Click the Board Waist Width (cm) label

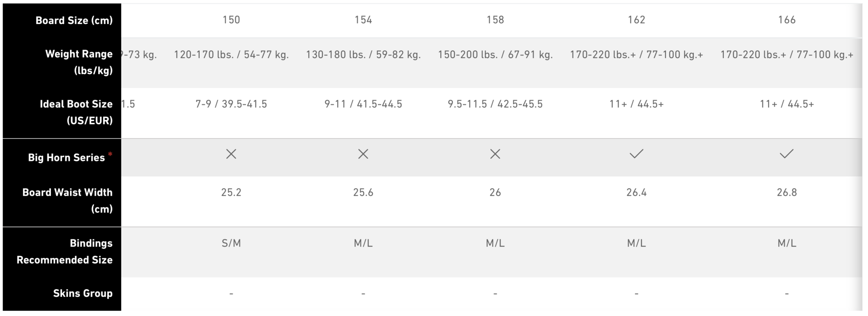tap(67, 201)
